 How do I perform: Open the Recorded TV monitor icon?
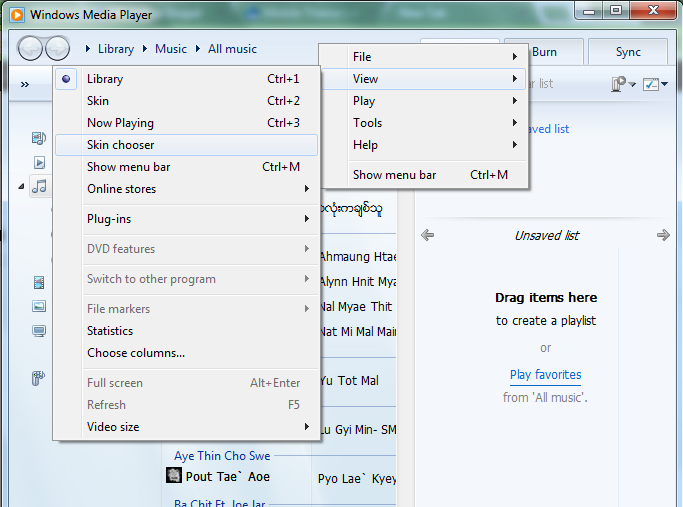(39, 331)
